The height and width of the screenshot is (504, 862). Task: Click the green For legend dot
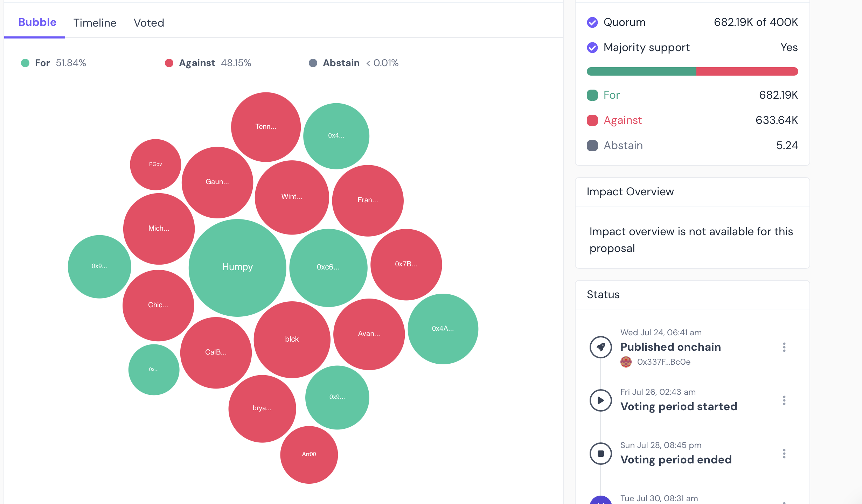coord(25,63)
